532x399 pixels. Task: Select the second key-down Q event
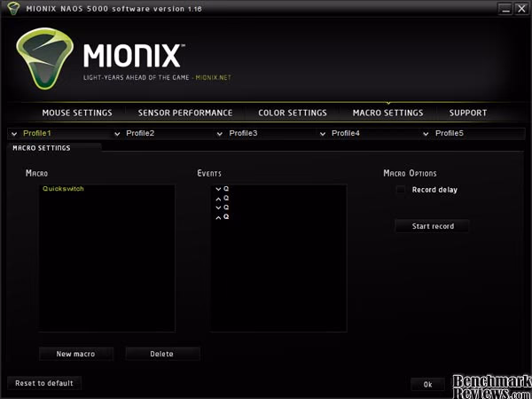pos(223,207)
